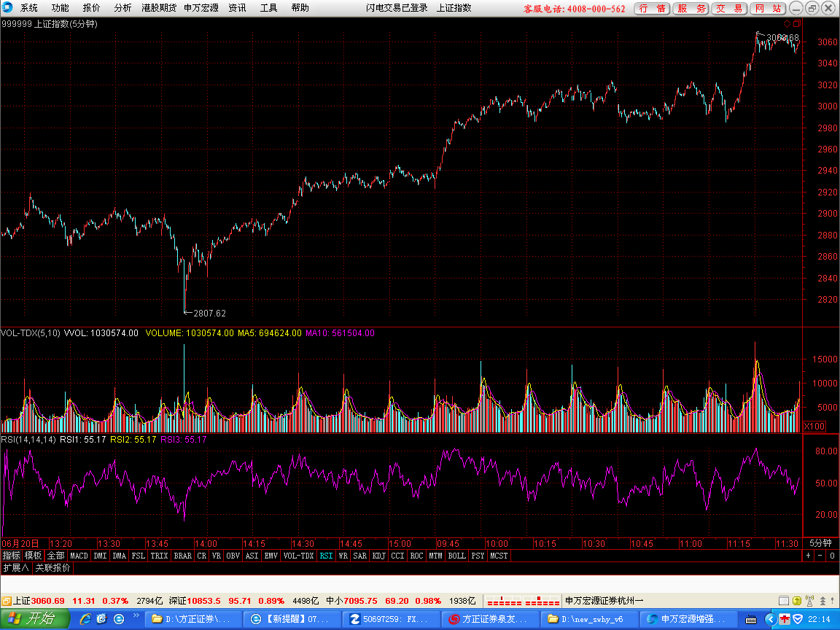This screenshot has height=630, width=840.
Task: Click the minus button to remove a sub-window
Action: tap(820, 556)
